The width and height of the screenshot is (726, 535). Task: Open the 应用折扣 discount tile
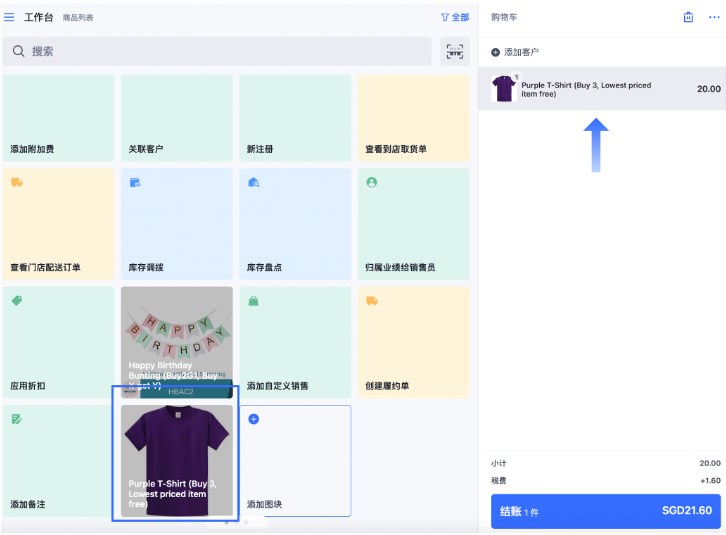58,342
